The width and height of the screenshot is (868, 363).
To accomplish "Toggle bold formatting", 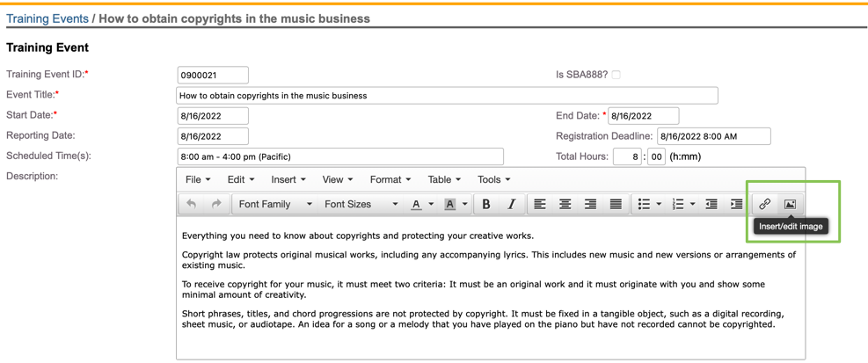I will pyautogui.click(x=486, y=204).
